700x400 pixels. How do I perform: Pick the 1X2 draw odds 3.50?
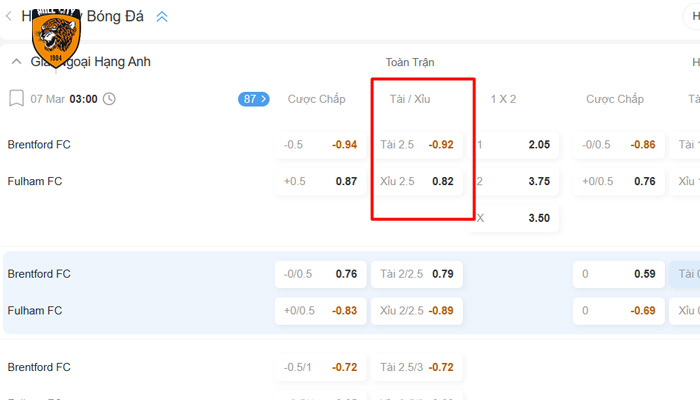pos(514,217)
